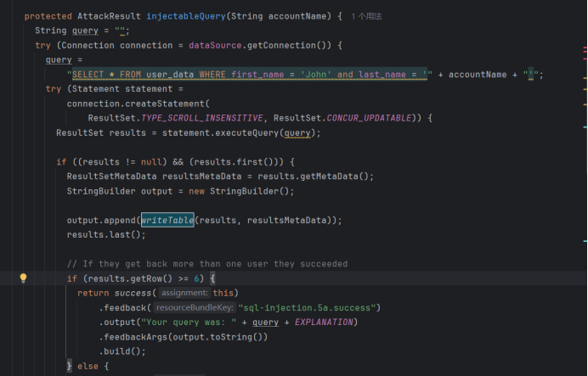The image size is (588, 376).
Task: Click the feedbackArgs method call
Action: point(136,336)
